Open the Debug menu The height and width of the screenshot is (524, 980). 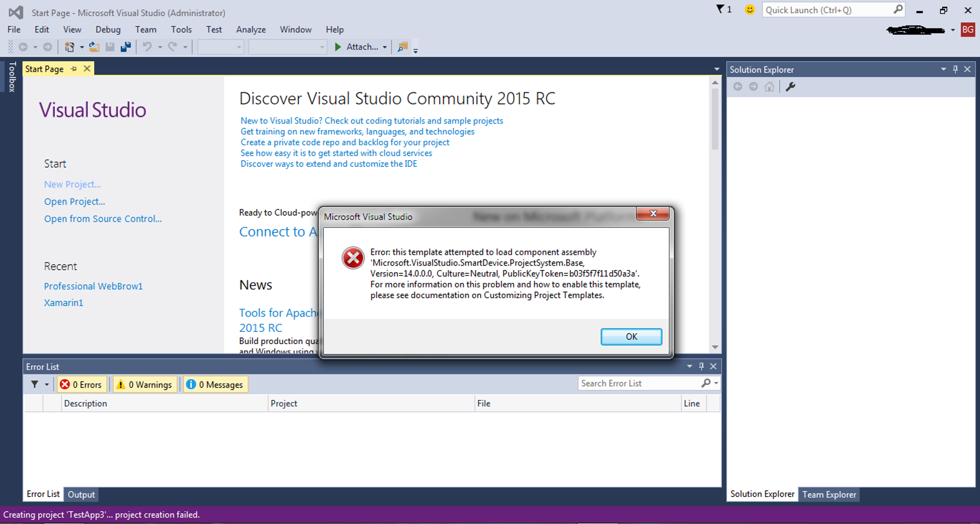[108, 29]
